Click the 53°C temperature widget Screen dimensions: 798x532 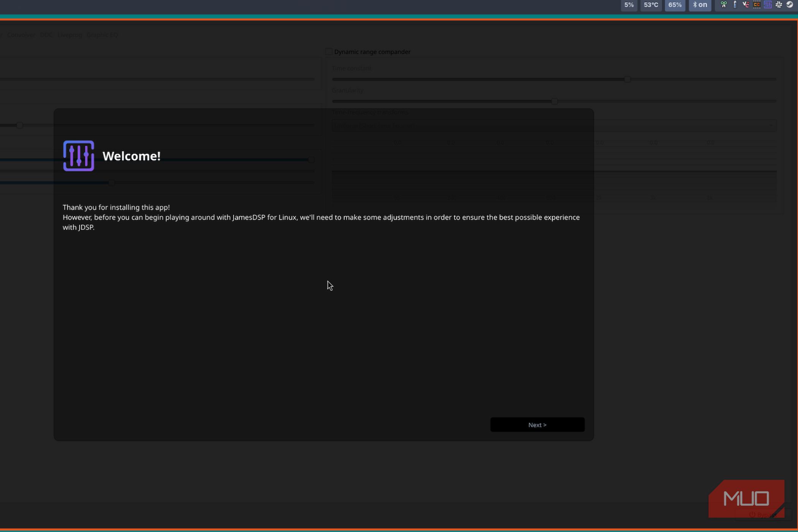[651, 5]
